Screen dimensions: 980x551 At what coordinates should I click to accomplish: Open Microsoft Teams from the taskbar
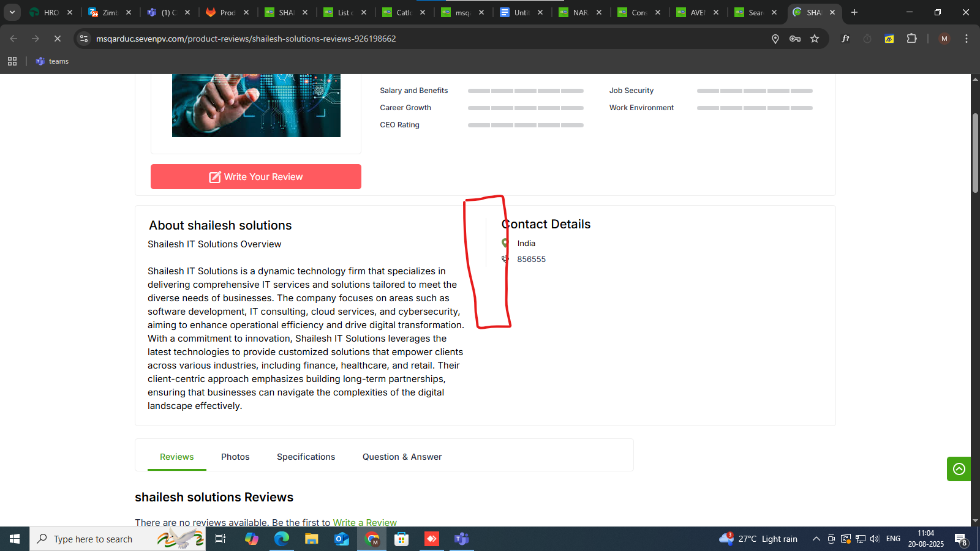(461, 539)
